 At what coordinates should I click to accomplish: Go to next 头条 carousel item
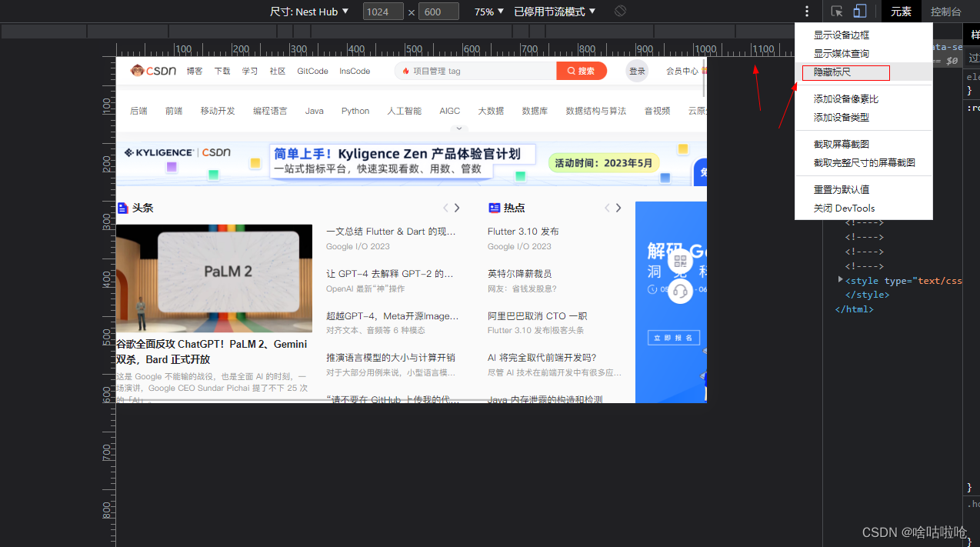coord(457,208)
